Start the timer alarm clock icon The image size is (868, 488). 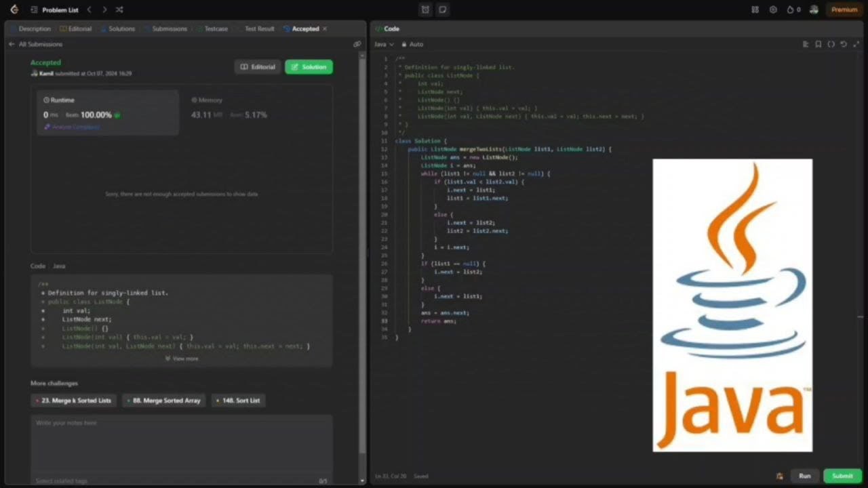pyautogui.click(x=425, y=9)
